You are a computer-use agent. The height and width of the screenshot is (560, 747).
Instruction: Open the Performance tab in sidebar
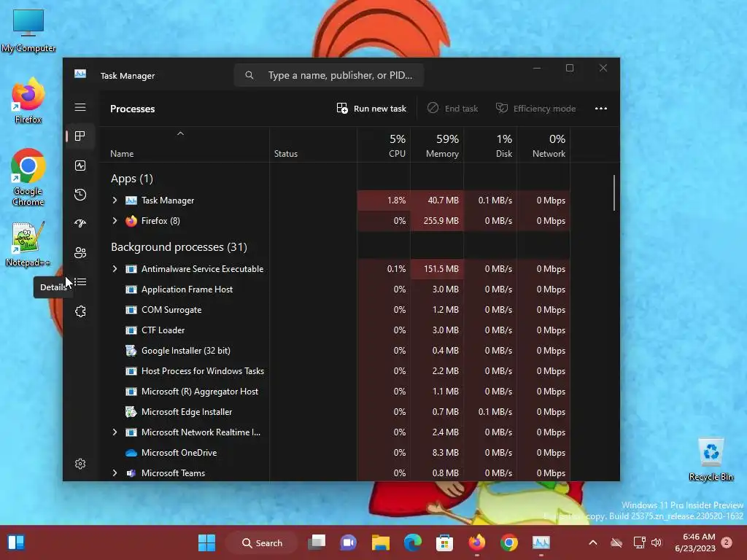[x=80, y=166]
